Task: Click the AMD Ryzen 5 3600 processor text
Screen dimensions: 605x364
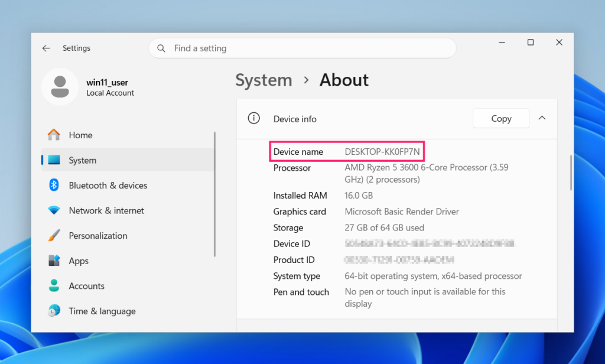Action: pyautogui.click(x=427, y=173)
